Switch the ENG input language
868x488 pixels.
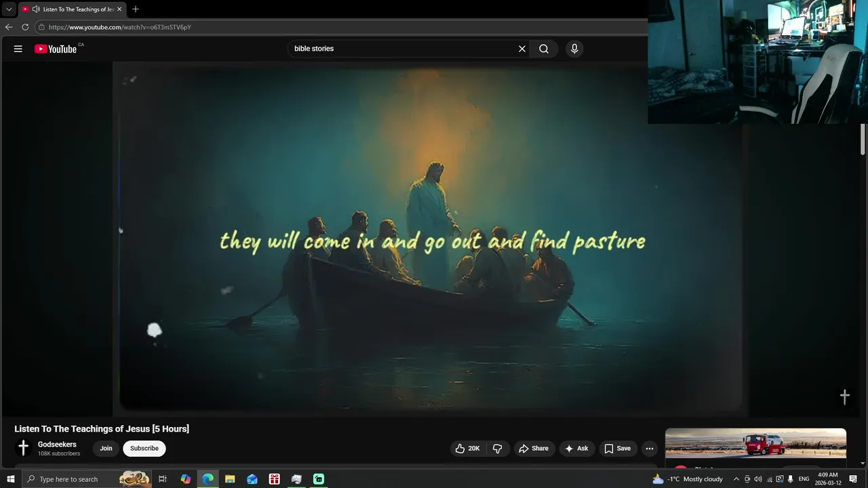[804, 479]
